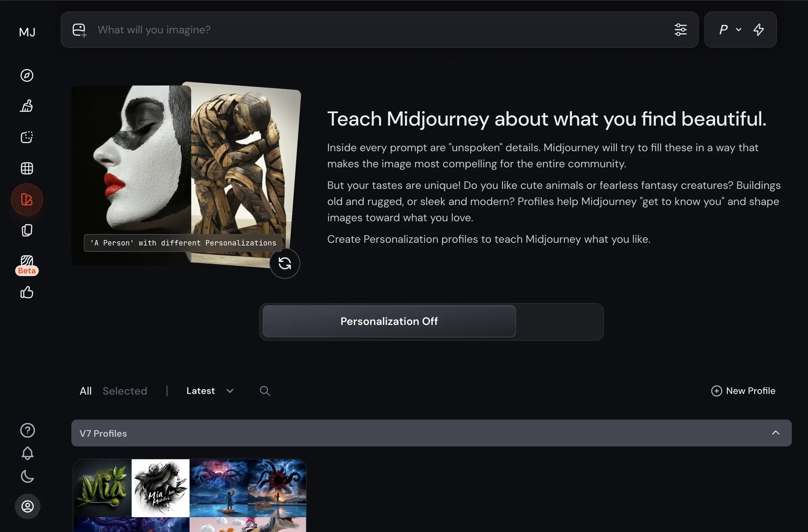Open prompt settings with the sliders icon
The height and width of the screenshot is (532, 808).
[681, 30]
